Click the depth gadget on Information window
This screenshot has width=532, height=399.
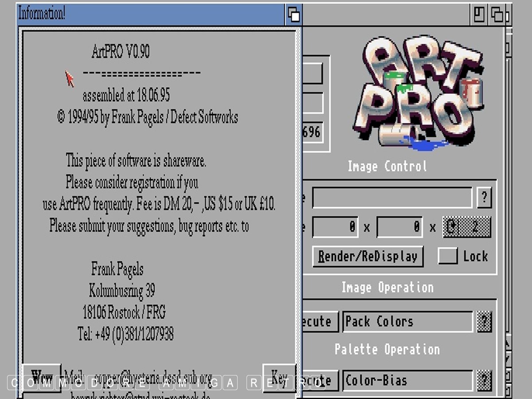293,15
